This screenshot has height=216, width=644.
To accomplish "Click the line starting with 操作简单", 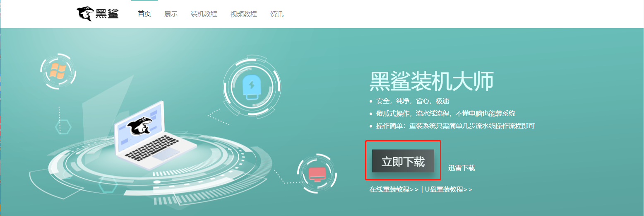I will 455,126.
